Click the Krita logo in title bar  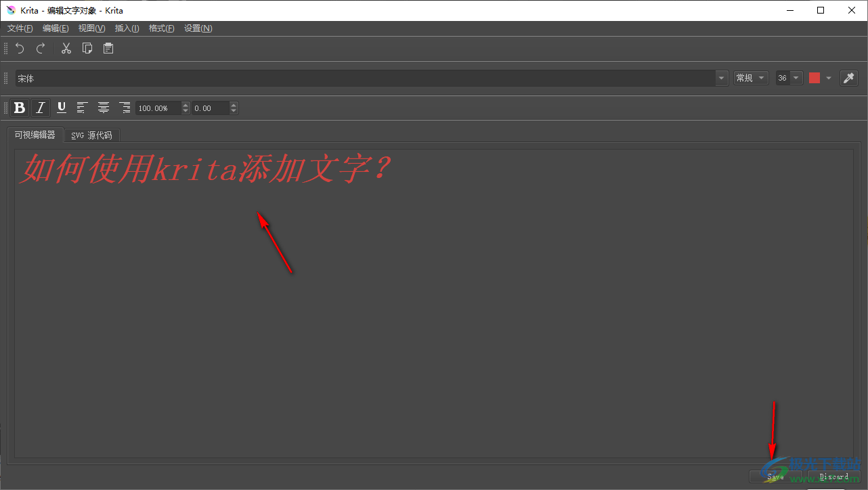point(11,10)
